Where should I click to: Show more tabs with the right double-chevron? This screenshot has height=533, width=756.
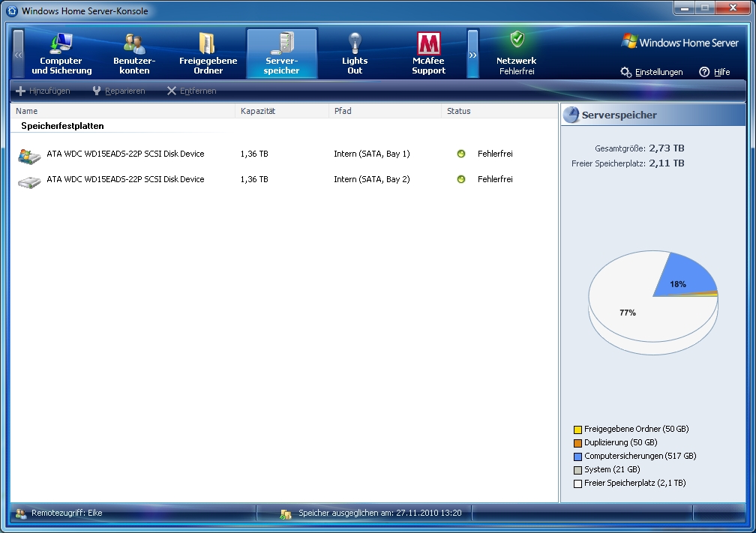click(x=472, y=53)
